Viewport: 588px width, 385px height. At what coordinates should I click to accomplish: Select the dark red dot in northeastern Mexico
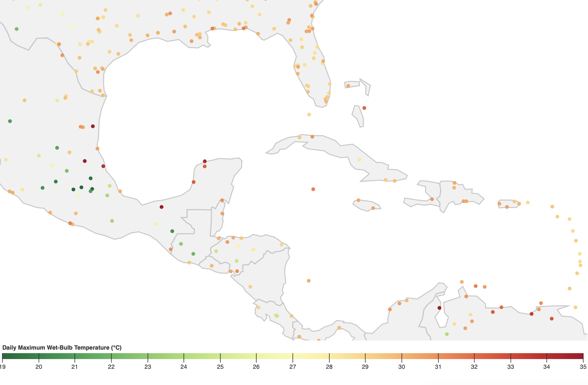93,126
